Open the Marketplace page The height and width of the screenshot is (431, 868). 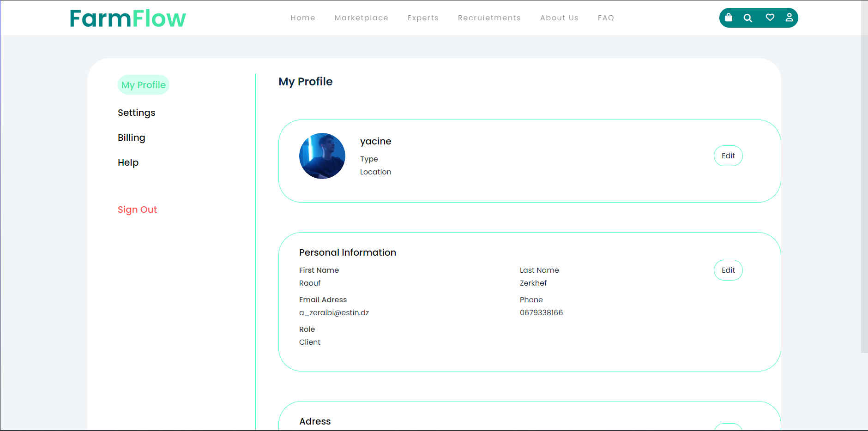tap(361, 18)
